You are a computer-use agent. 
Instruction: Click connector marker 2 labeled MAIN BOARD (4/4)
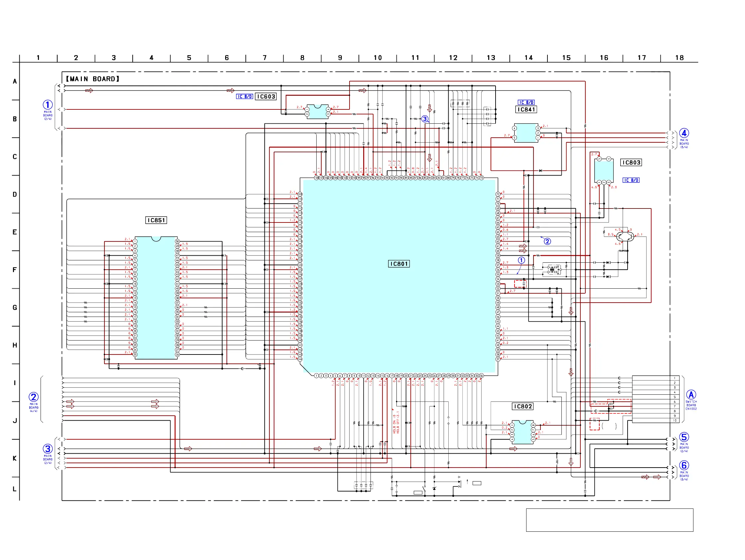point(33,397)
